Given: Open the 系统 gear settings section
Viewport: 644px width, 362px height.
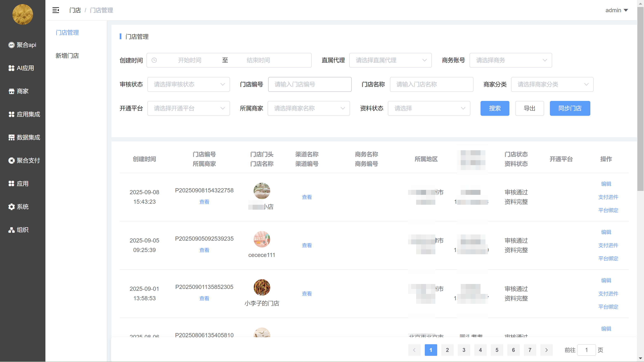Looking at the screenshot, I should 19,207.
